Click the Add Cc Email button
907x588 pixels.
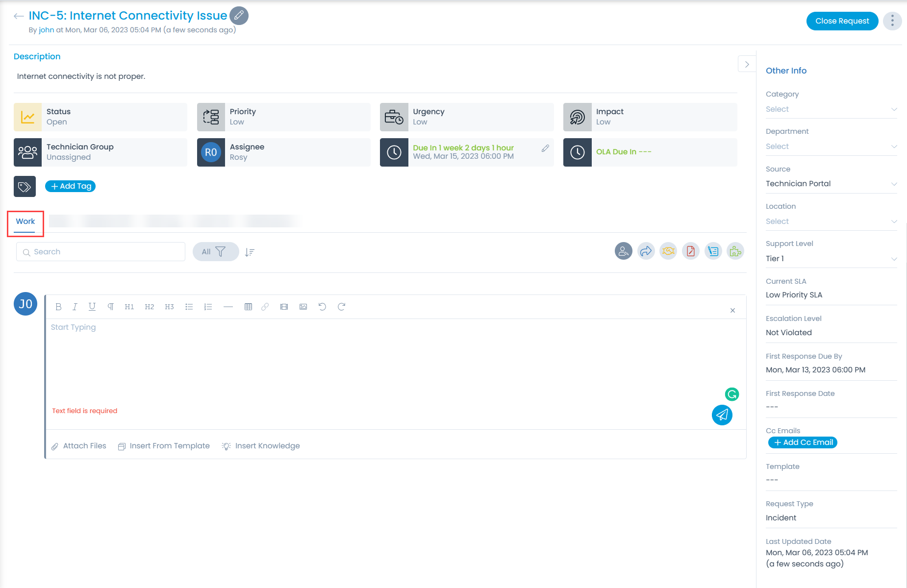(x=803, y=442)
